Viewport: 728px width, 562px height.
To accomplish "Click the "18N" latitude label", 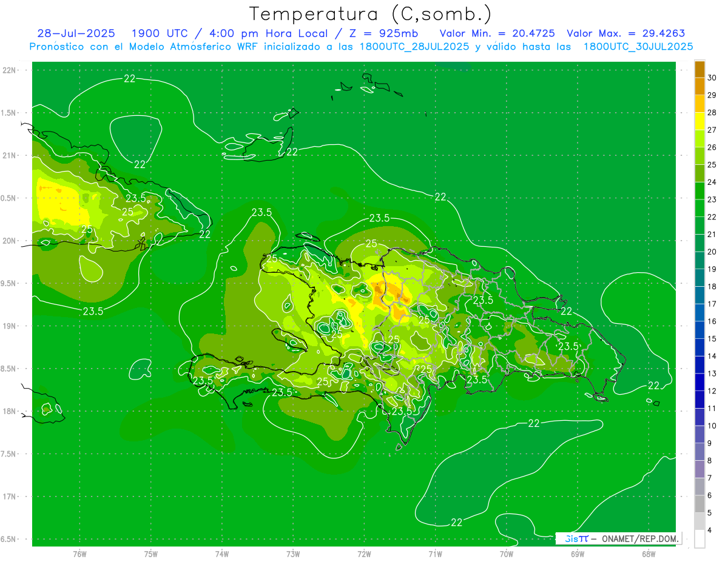I will point(8,412).
